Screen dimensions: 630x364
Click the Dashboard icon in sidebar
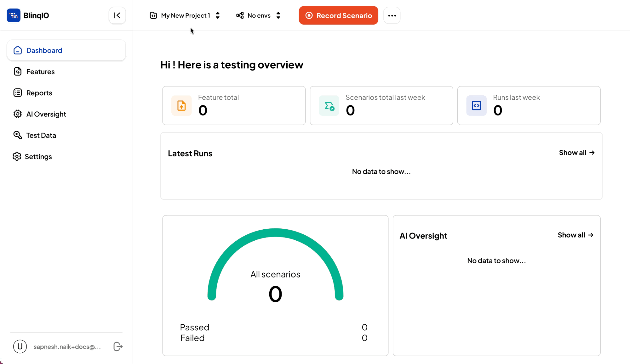[x=17, y=50]
